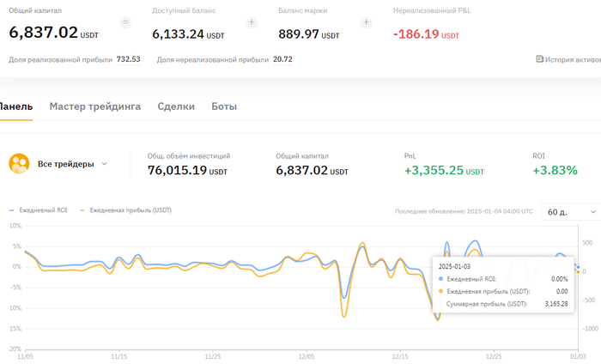Click the 6,133.24 available balance amount

[x=180, y=34]
